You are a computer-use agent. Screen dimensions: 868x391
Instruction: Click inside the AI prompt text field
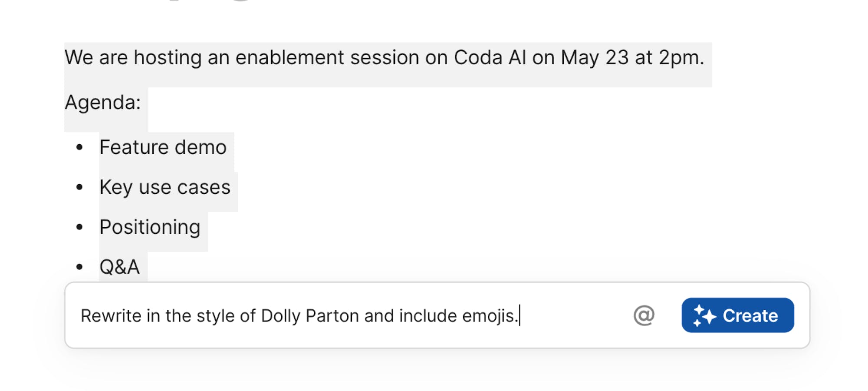347,315
